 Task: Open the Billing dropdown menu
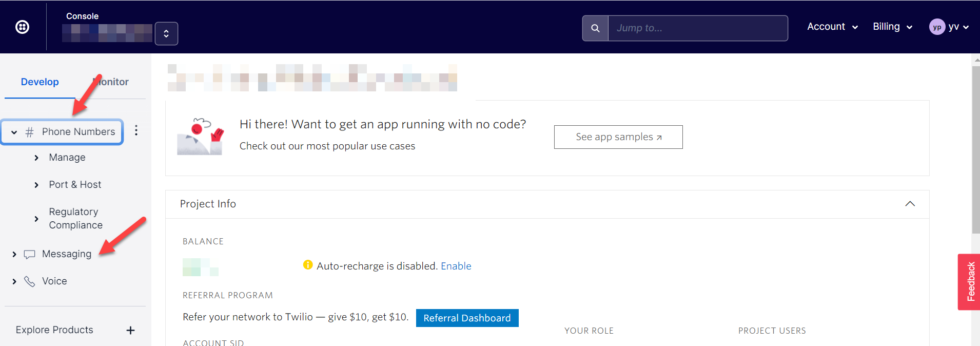[892, 27]
